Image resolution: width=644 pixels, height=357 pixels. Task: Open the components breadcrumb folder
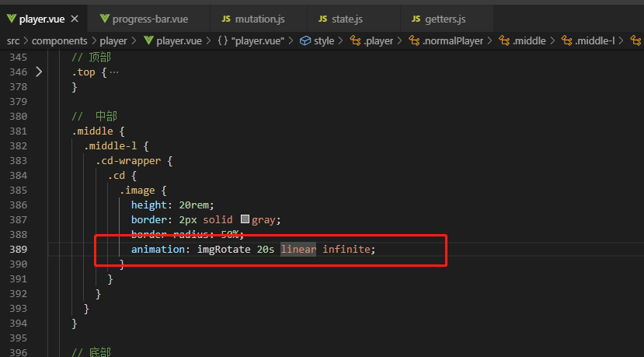(60, 40)
